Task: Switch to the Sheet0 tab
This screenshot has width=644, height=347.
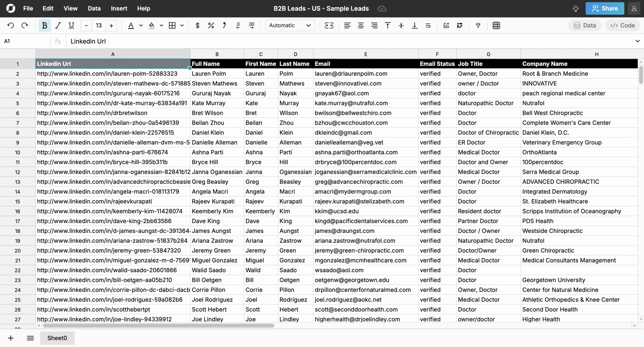Action: (x=57, y=338)
